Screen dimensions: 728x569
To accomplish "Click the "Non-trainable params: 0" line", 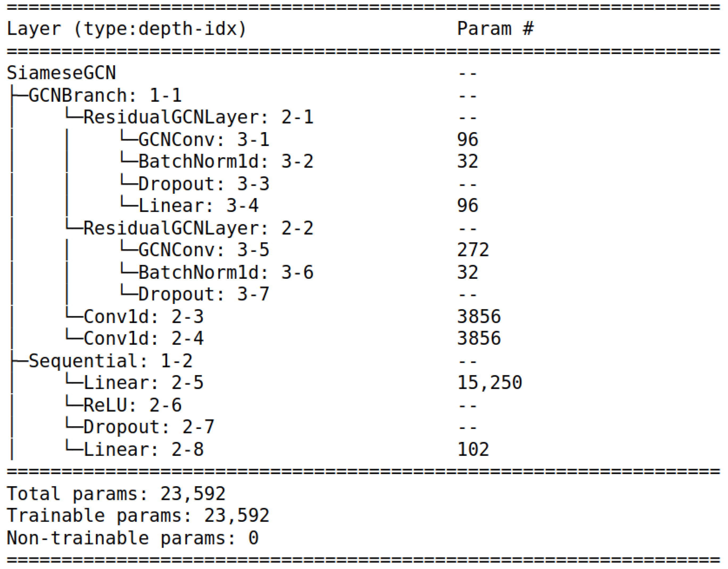I will (132, 538).
